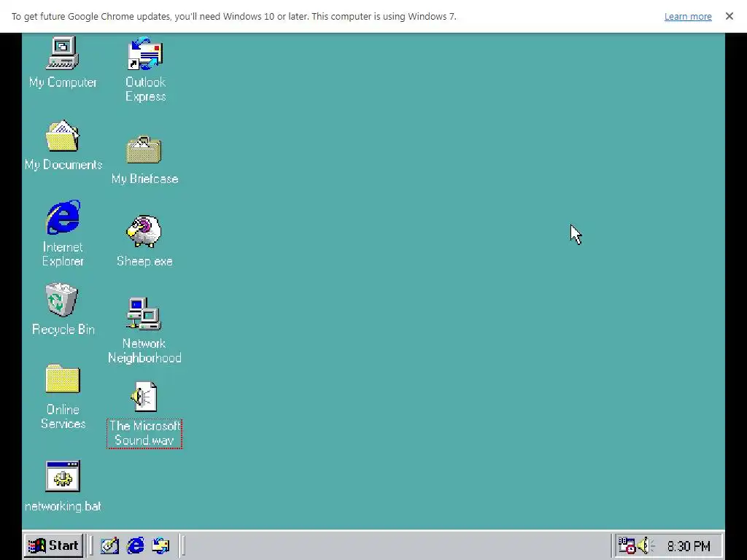The height and width of the screenshot is (560, 747).
Task: Select the Outlook Express shortcut icon
Action: (145, 53)
